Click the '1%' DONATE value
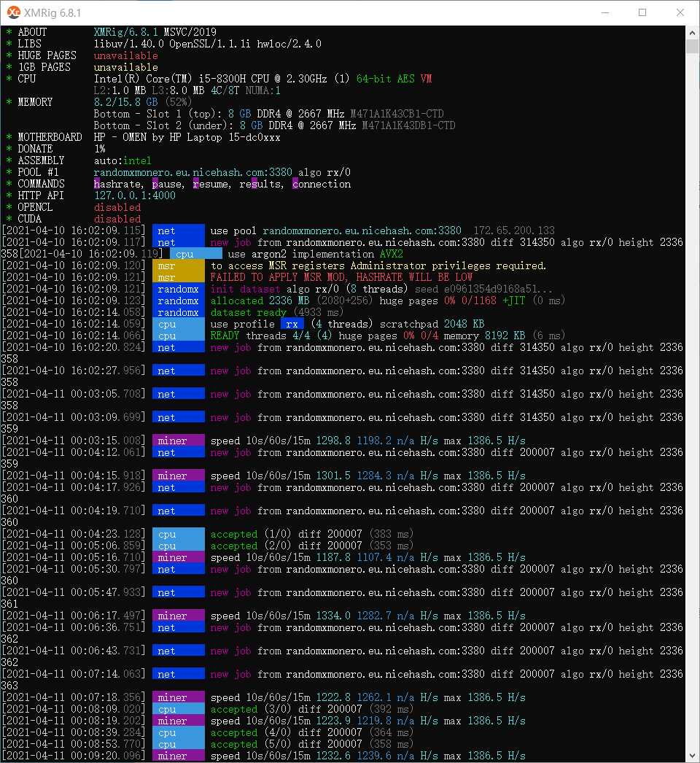Image resolution: width=700 pixels, height=763 pixels. [99, 149]
